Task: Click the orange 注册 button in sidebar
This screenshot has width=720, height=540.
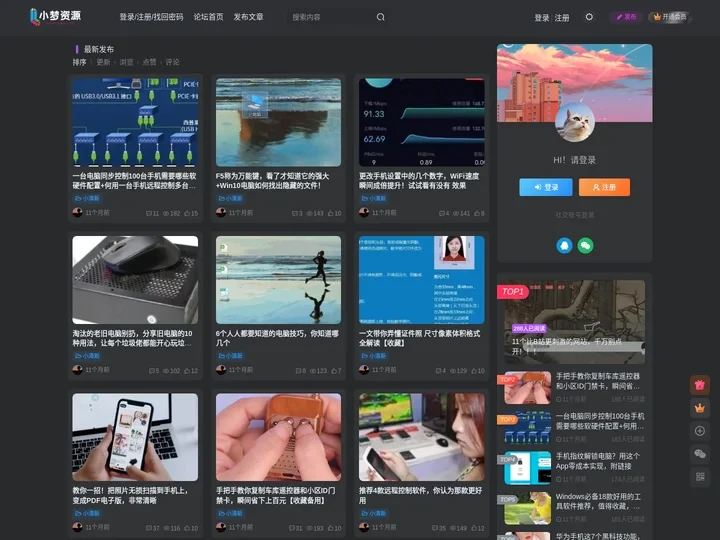Action: coord(604,187)
